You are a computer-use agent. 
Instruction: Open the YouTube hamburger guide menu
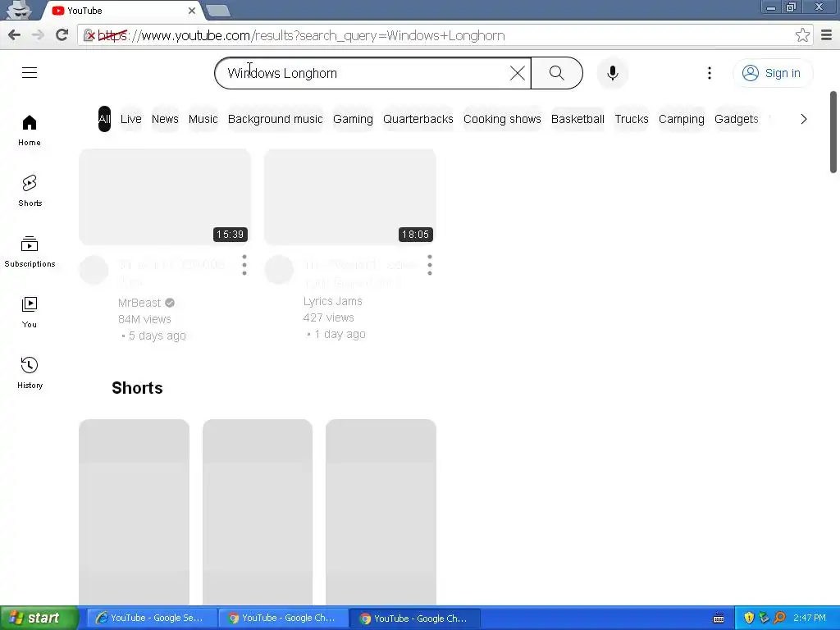click(30, 73)
